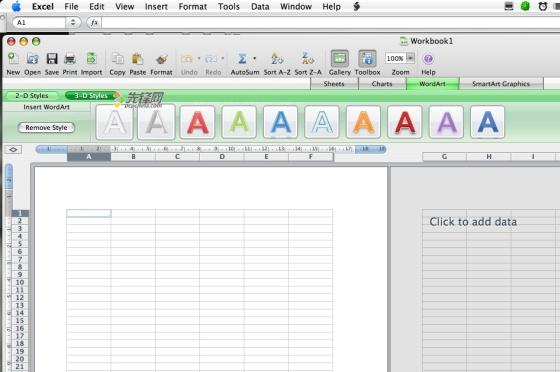
Task: Click the alarm clock menu bar icon
Action: coord(543,6)
